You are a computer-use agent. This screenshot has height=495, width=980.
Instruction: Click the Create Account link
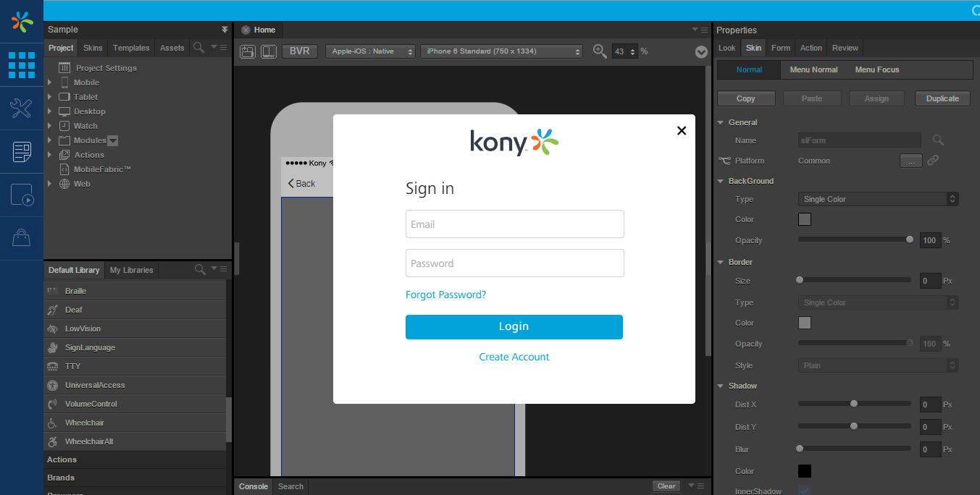click(x=514, y=357)
